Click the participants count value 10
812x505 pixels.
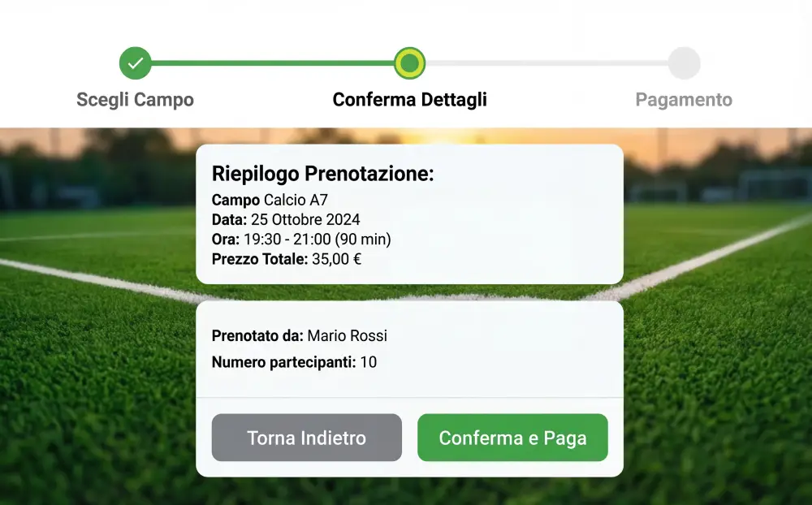click(369, 362)
